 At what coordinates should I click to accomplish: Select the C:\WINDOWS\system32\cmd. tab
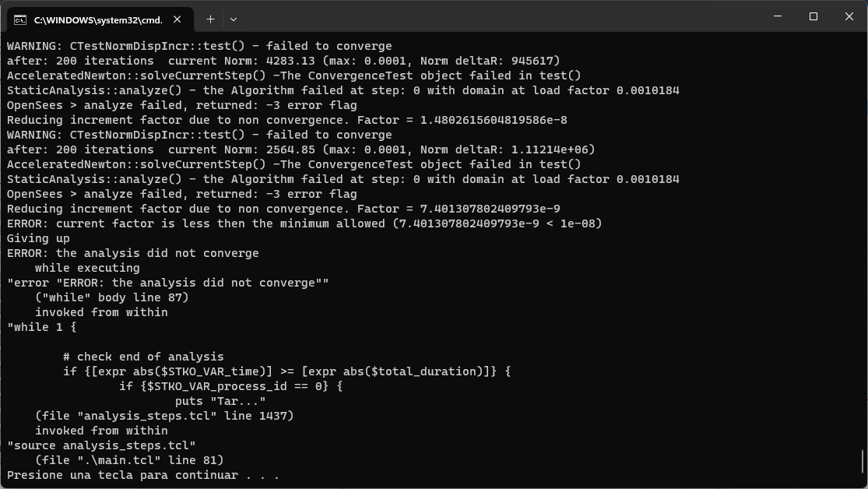coord(100,20)
